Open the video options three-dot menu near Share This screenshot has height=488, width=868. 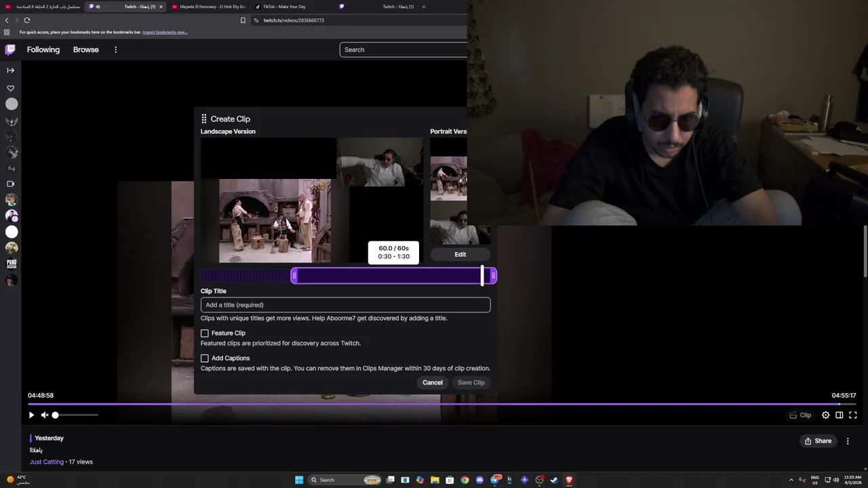(848, 441)
